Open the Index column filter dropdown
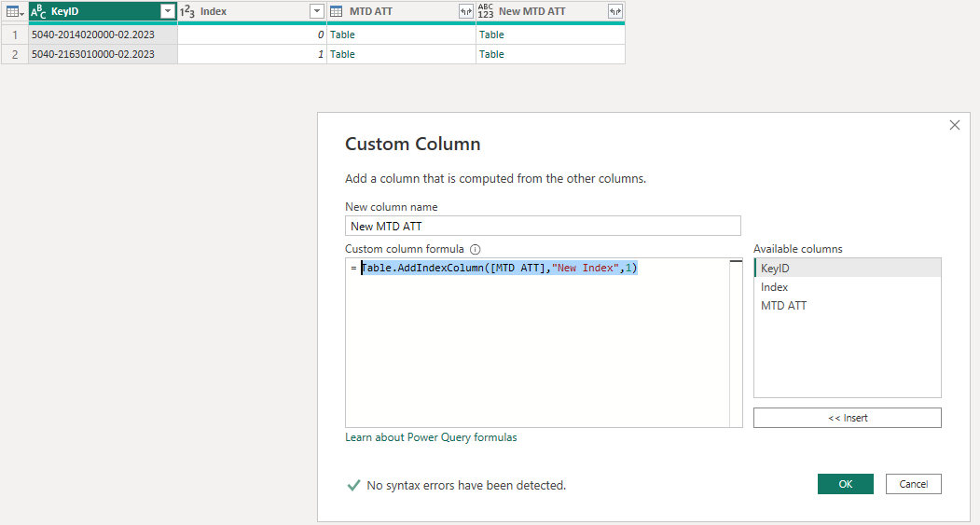Screen dimensions: 980x525 (317, 11)
